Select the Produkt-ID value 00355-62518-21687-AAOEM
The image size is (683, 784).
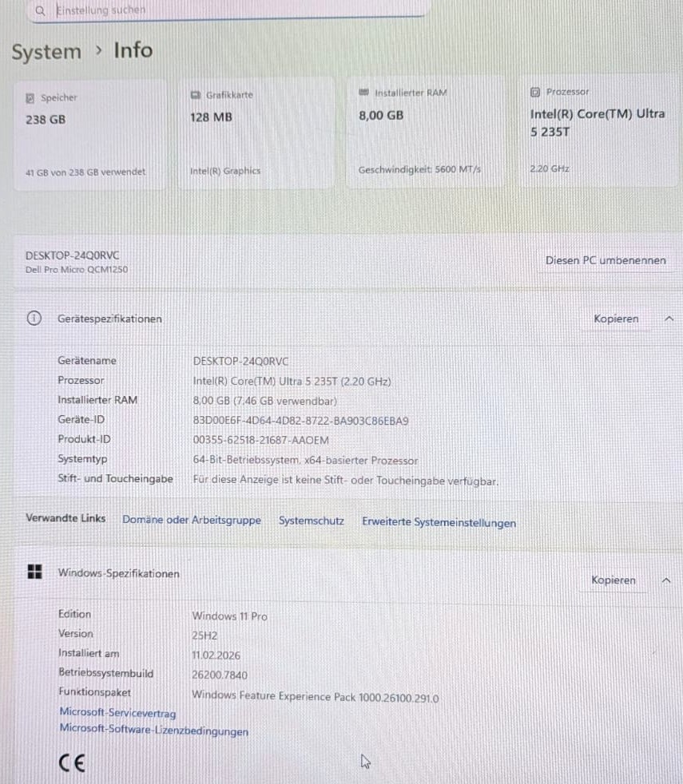(x=260, y=441)
